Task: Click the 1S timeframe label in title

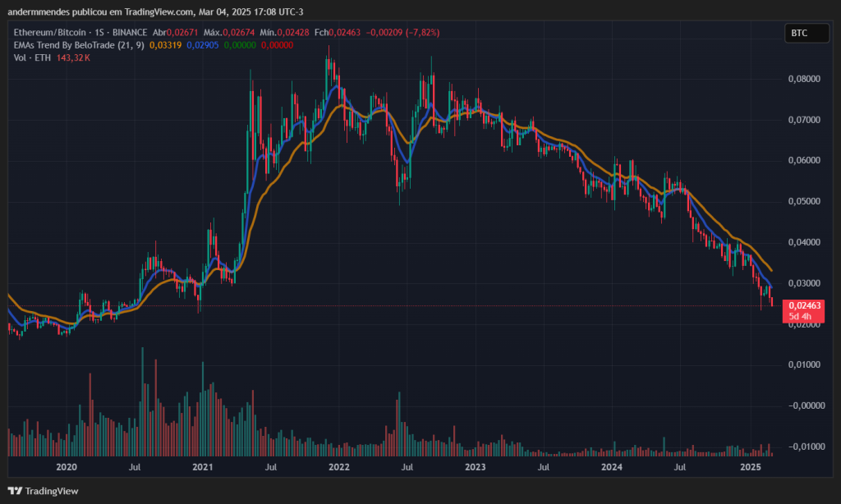Action: click(x=99, y=33)
